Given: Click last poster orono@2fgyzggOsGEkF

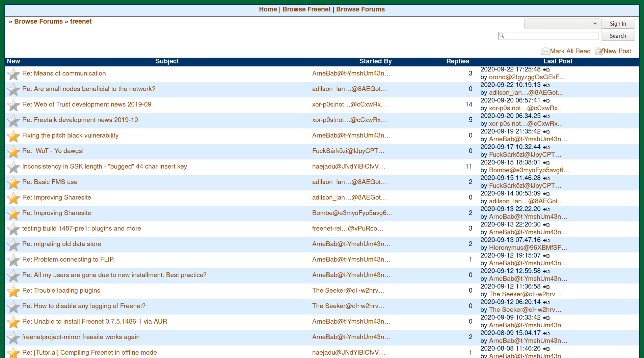Looking at the screenshot, I should 527,77.
